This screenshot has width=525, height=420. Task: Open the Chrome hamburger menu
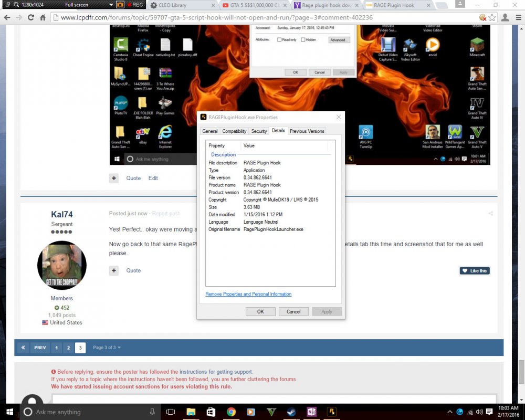pos(518,17)
